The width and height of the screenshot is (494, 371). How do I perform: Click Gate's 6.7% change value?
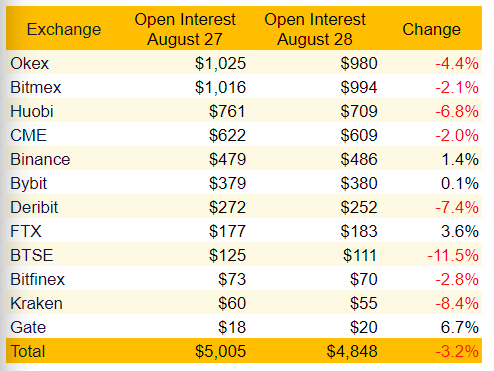[460, 327]
